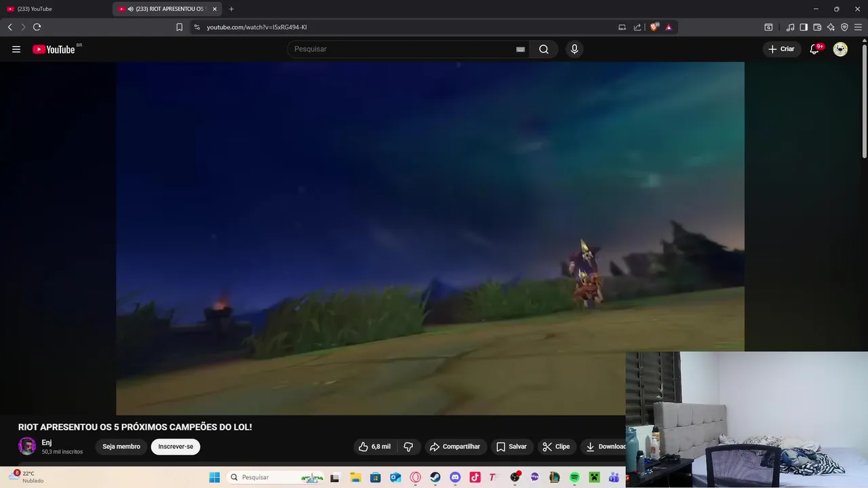Like the video showing 6,8 mil
Screen dimensions: 868x488
click(x=374, y=447)
